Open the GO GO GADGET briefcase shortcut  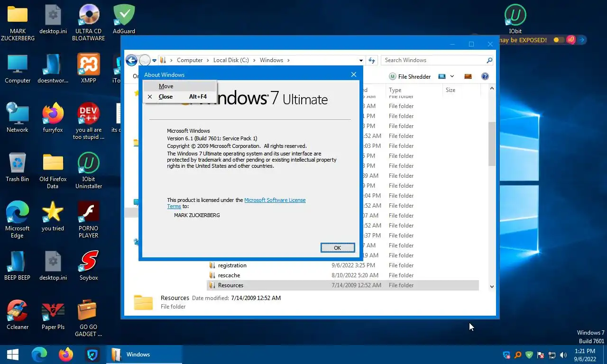pos(89,318)
